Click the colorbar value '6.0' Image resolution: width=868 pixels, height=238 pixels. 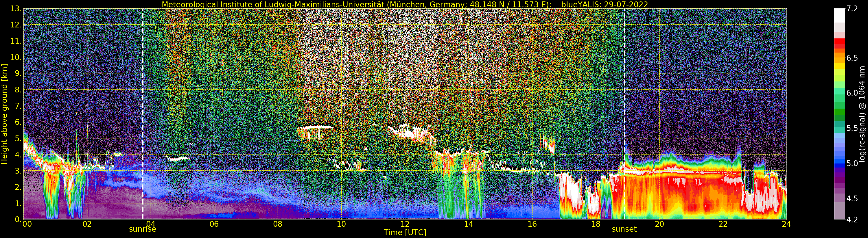coord(852,93)
